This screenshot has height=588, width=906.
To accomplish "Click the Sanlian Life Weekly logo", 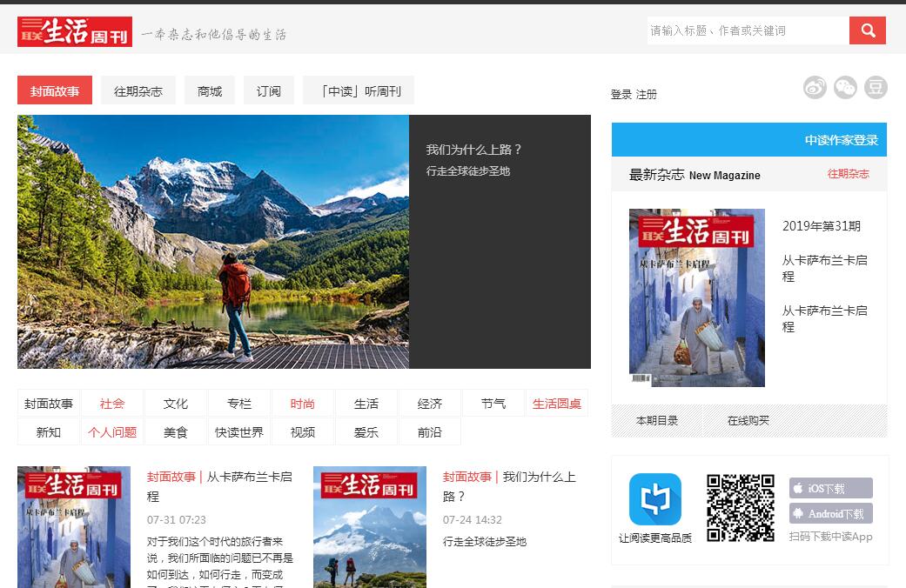I will (x=75, y=31).
